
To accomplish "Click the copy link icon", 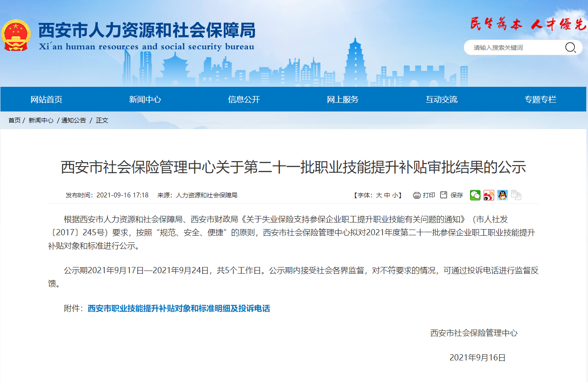I will (516, 195).
